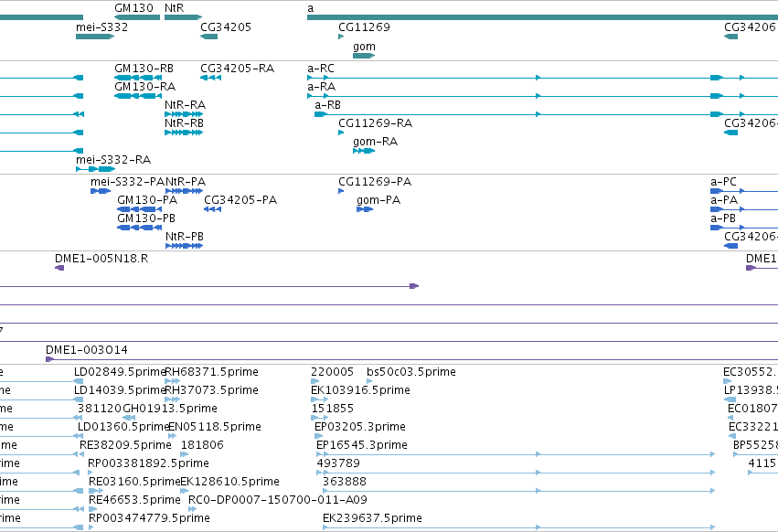
Task: Click the LD02849.5prime EST label
Action: click(x=120, y=372)
